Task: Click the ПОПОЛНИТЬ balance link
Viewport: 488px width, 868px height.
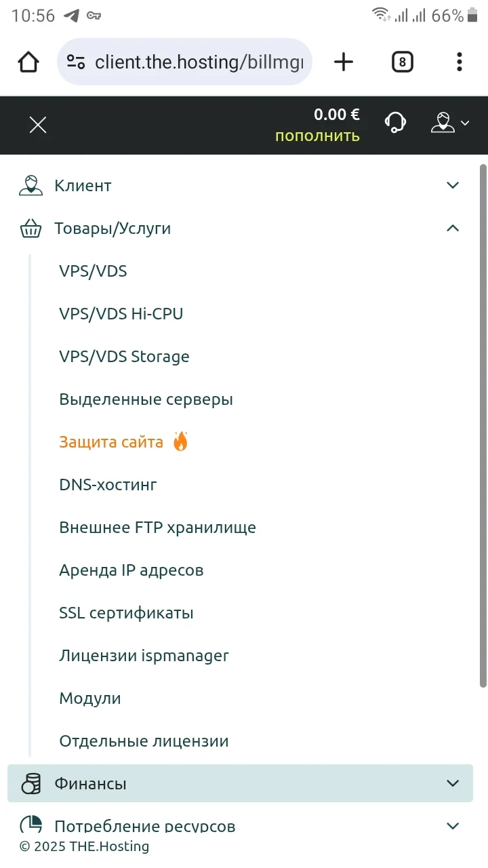Action: click(317, 136)
